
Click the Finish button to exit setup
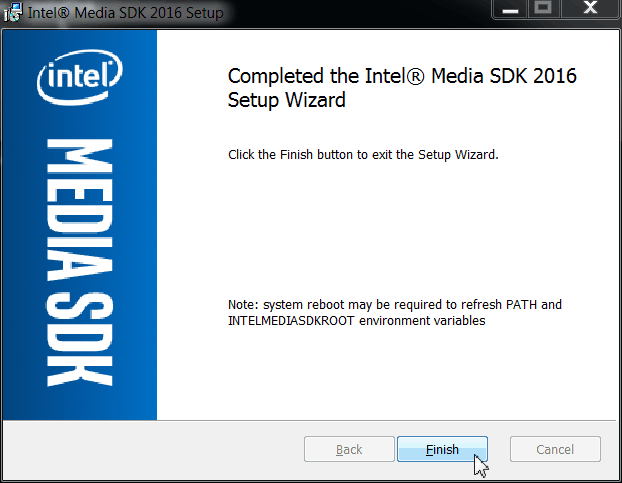coord(442,449)
